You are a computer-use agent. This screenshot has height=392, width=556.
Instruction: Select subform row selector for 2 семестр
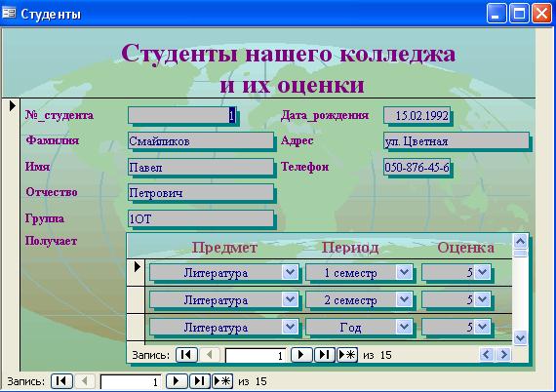click(137, 299)
